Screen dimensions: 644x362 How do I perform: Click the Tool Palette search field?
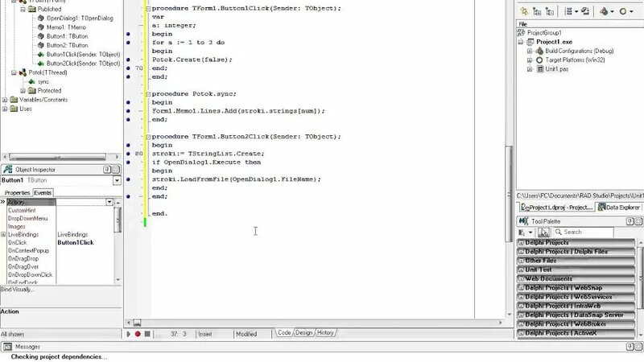point(583,232)
